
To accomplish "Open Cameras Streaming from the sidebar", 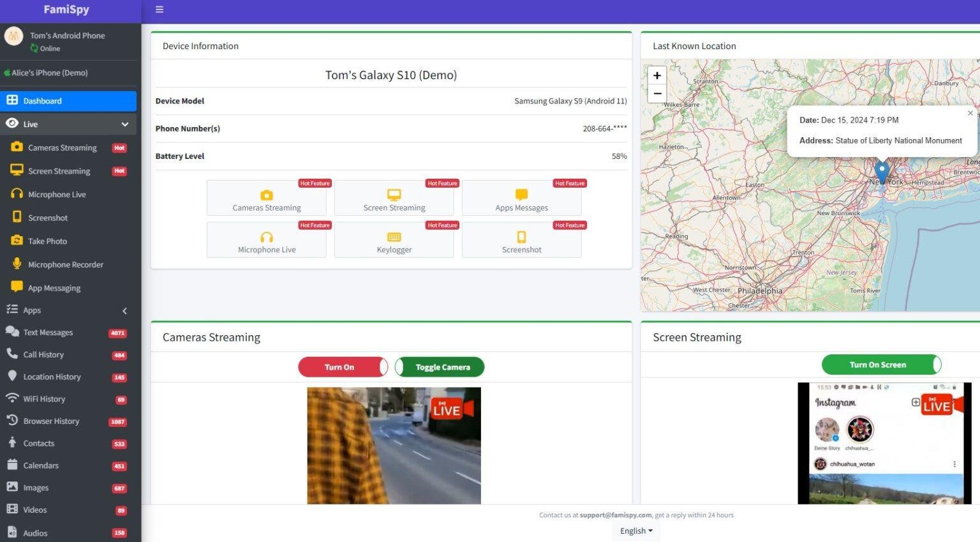I will [x=62, y=147].
